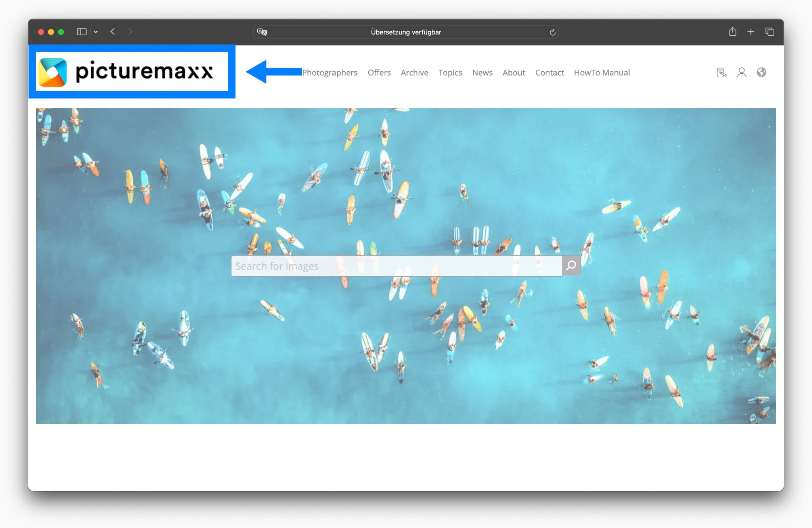Navigate to the Archive section
This screenshot has width=812, height=528.
coord(414,73)
